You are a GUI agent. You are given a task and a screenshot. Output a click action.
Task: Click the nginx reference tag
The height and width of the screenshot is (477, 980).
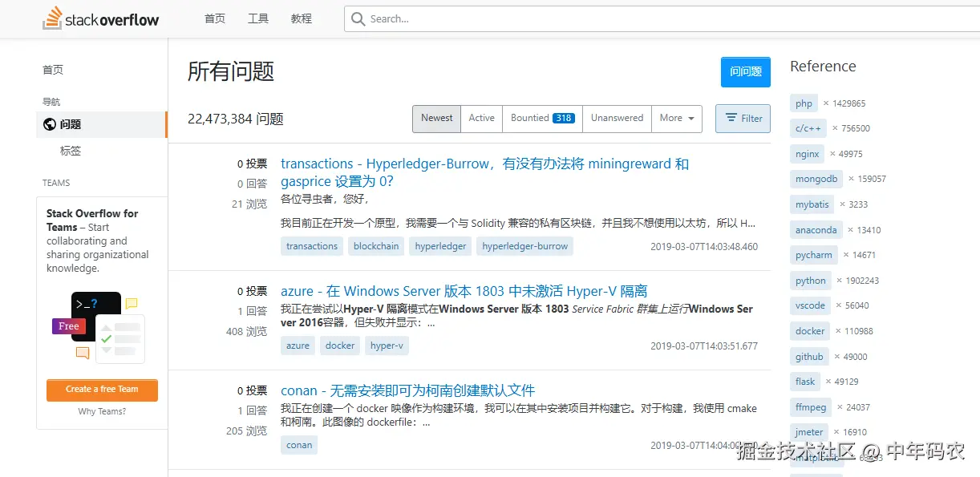click(x=807, y=154)
